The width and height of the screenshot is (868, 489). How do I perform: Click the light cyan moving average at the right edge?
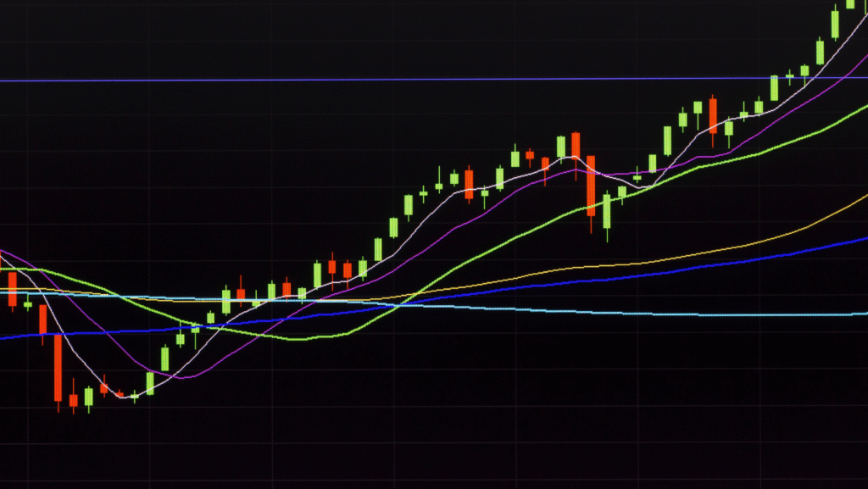click(x=848, y=314)
